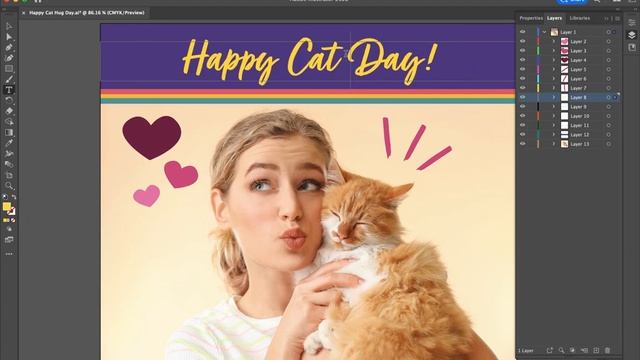Click the Color mode button below fill
Image resolution: width=640 pixels, height=360 pixels.
(x=6, y=220)
